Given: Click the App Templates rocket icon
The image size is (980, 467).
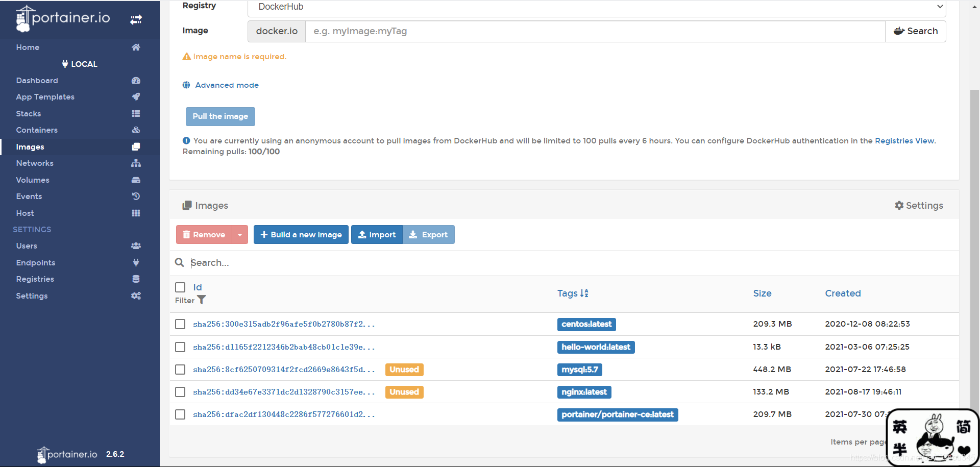Looking at the screenshot, I should tap(136, 97).
